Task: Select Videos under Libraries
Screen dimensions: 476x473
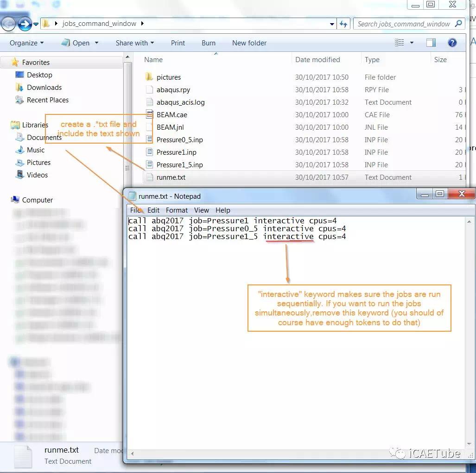Action: click(x=37, y=175)
